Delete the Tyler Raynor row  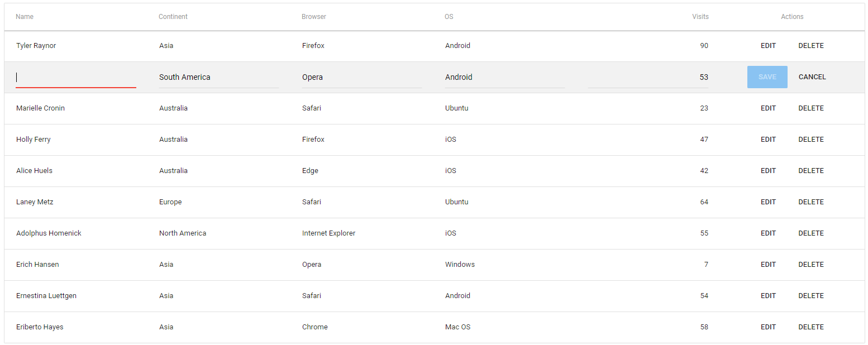(x=810, y=46)
